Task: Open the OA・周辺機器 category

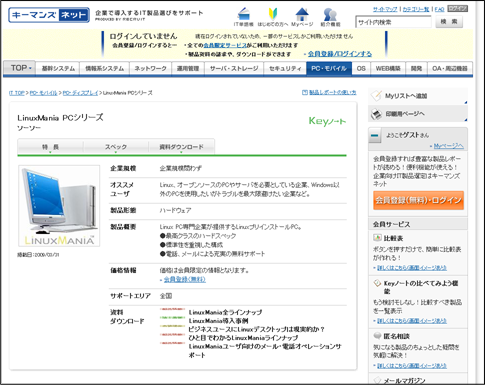Action: [450, 68]
